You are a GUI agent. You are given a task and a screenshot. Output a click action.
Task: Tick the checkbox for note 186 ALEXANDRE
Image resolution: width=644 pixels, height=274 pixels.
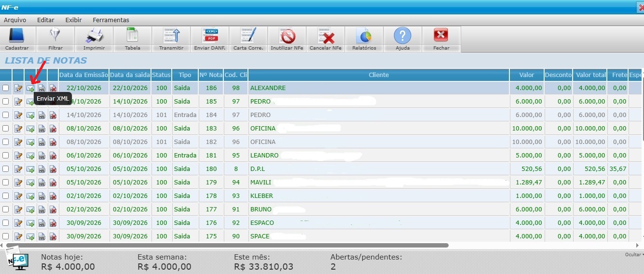(5, 88)
